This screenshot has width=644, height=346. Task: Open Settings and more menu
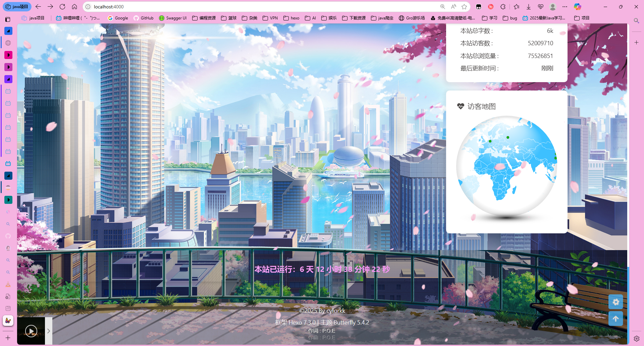point(565,7)
